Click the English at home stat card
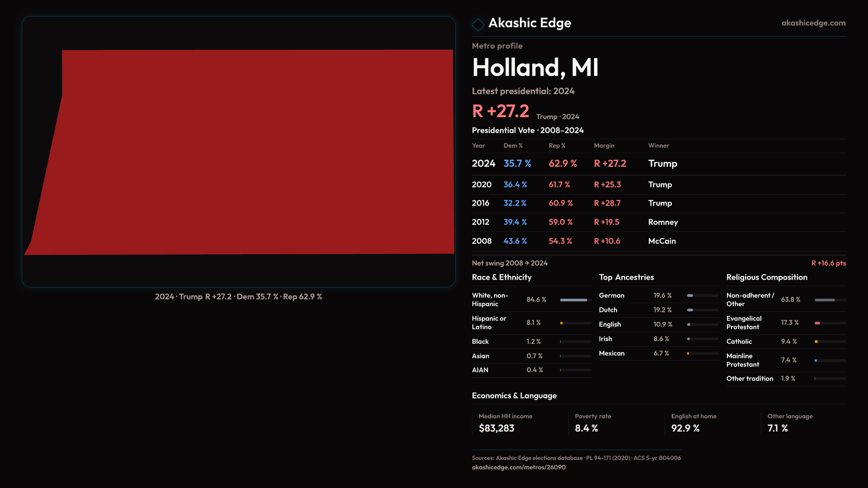This screenshot has height=488, width=868. (x=710, y=423)
